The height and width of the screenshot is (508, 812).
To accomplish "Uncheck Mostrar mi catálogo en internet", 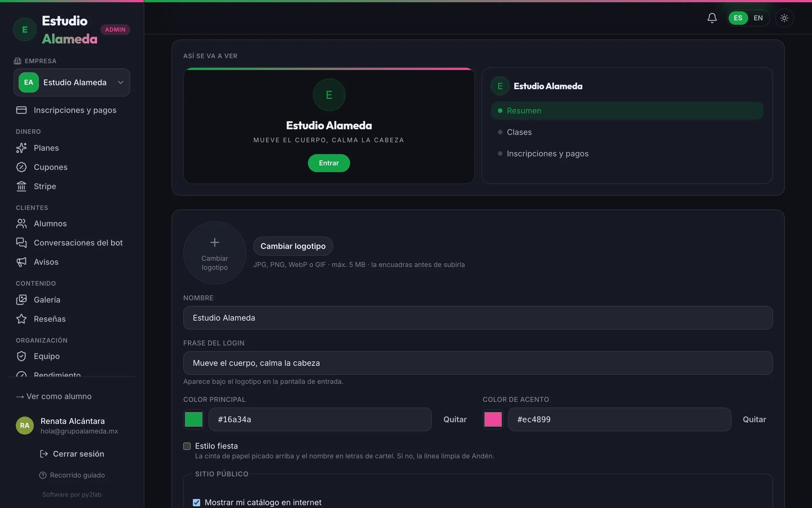I will point(196,502).
